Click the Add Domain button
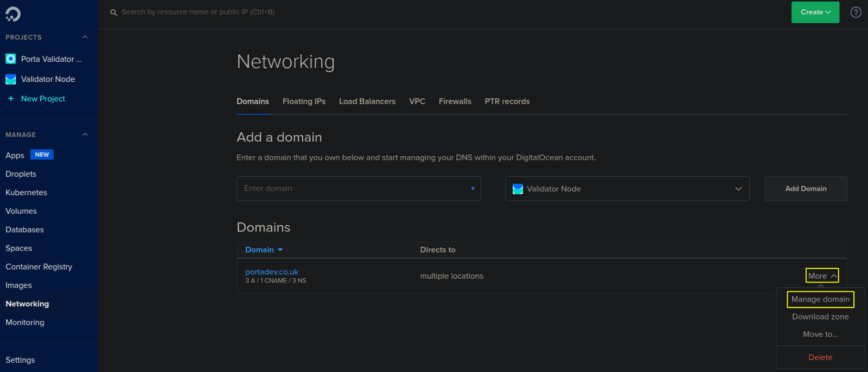The height and width of the screenshot is (372, 868). pos(806,189)
